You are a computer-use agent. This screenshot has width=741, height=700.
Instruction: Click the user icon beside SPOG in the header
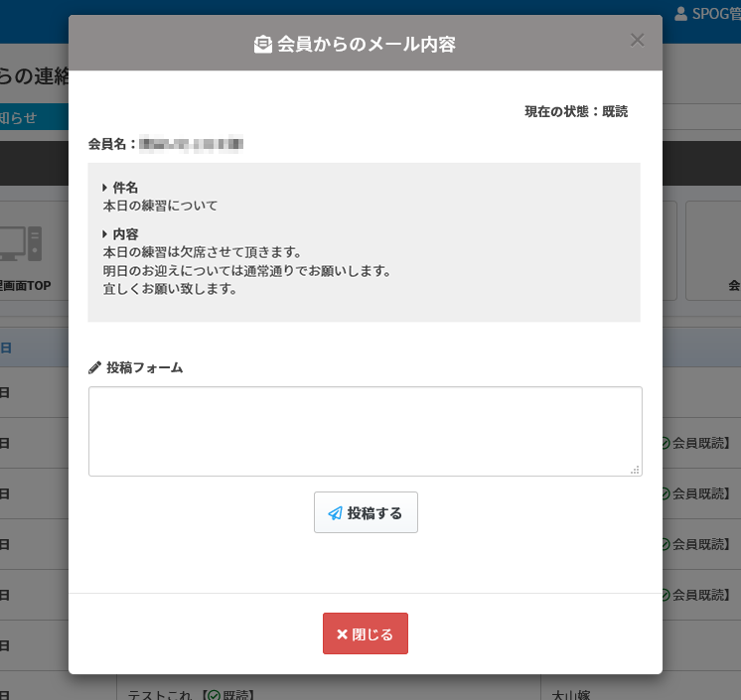pos(680,14)
